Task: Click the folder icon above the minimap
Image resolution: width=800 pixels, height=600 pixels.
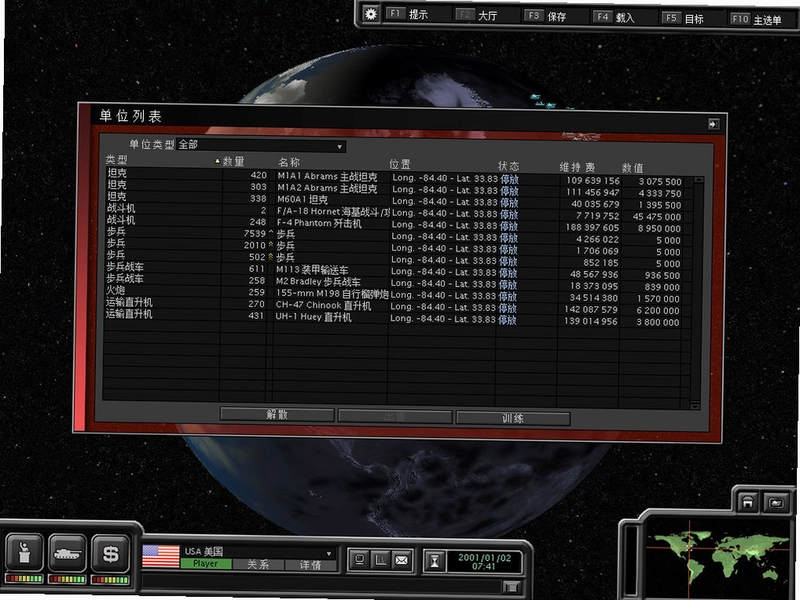Action: pos(776,503)
